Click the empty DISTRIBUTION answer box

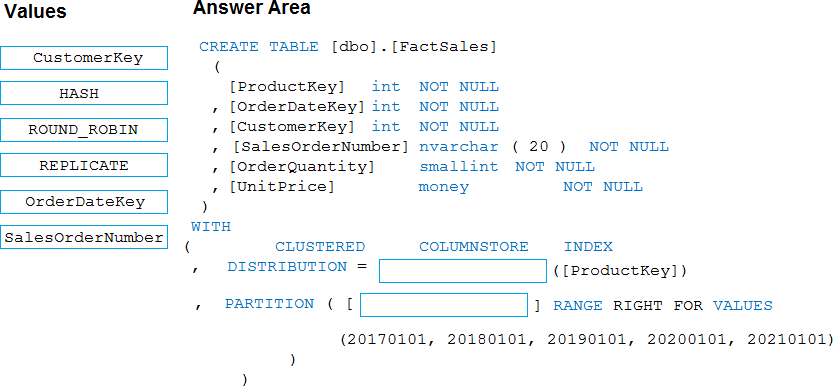[463, 271]
